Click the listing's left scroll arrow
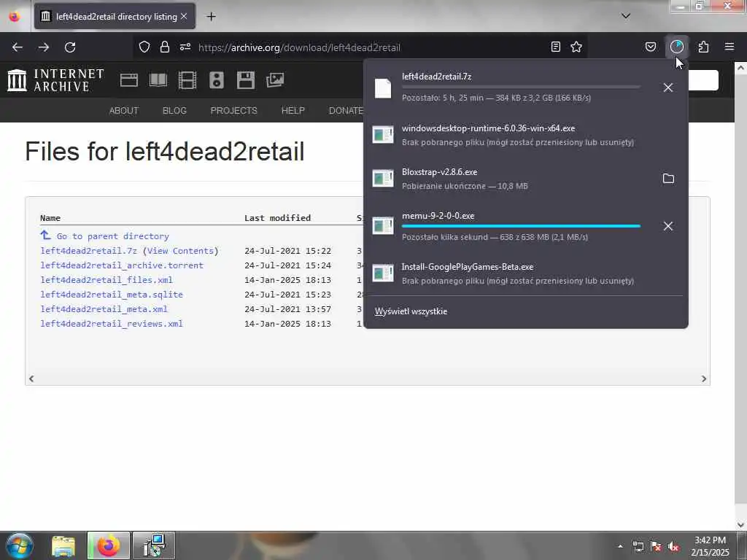 (31, 379)
